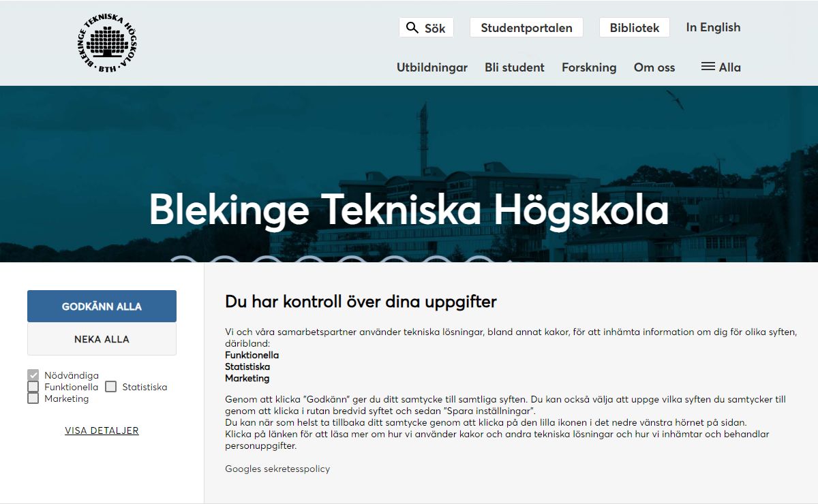Click the Neka alla button

(x=102, y=339)
